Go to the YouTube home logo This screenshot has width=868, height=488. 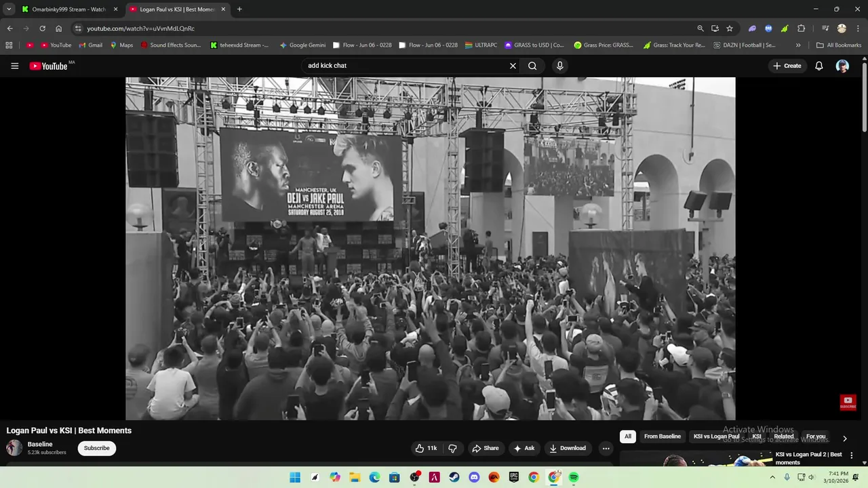point(49,66)
